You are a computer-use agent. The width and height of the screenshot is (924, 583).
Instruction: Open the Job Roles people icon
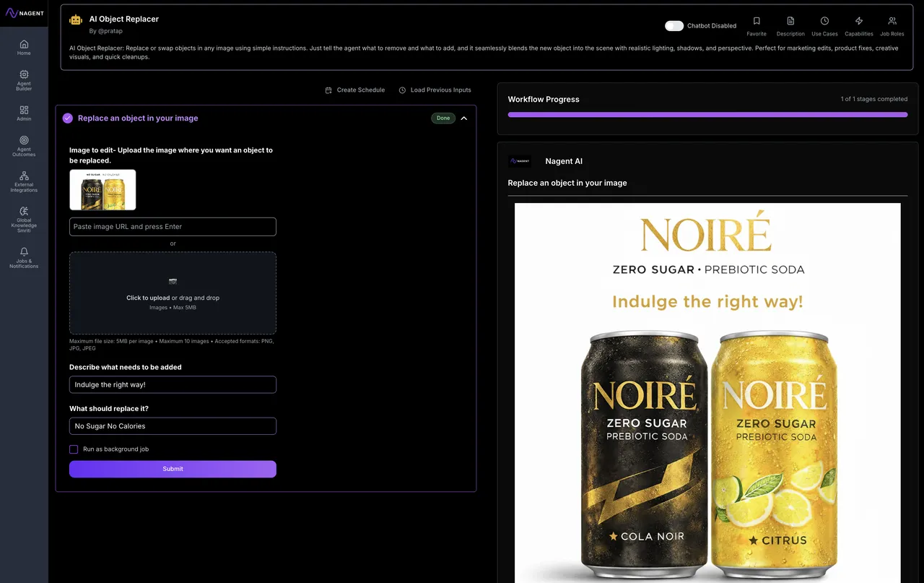(x=892, y=21)
